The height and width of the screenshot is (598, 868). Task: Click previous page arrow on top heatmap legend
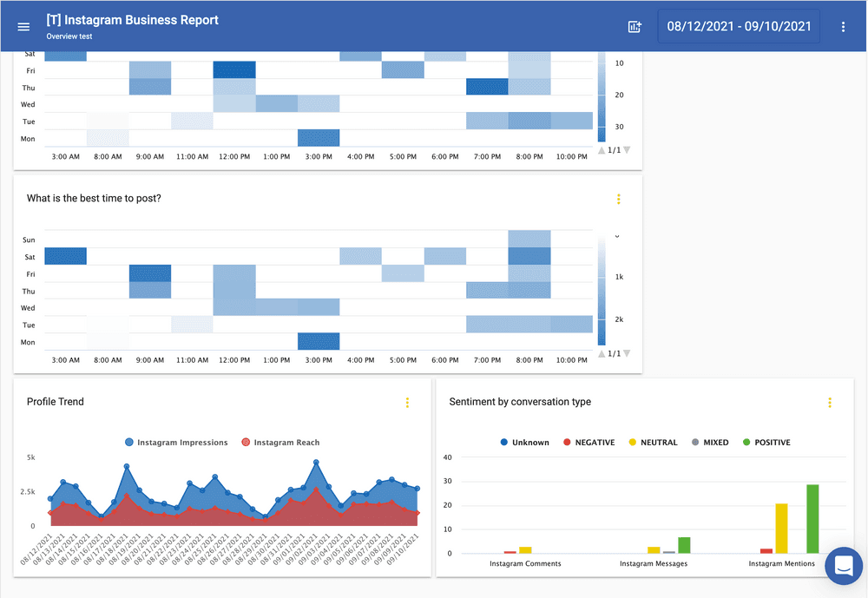click(x=602, y=150)
